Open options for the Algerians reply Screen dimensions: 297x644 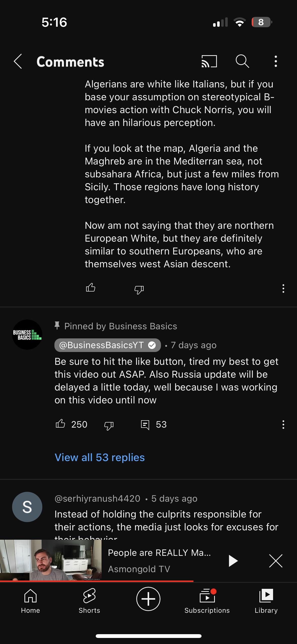283,288
